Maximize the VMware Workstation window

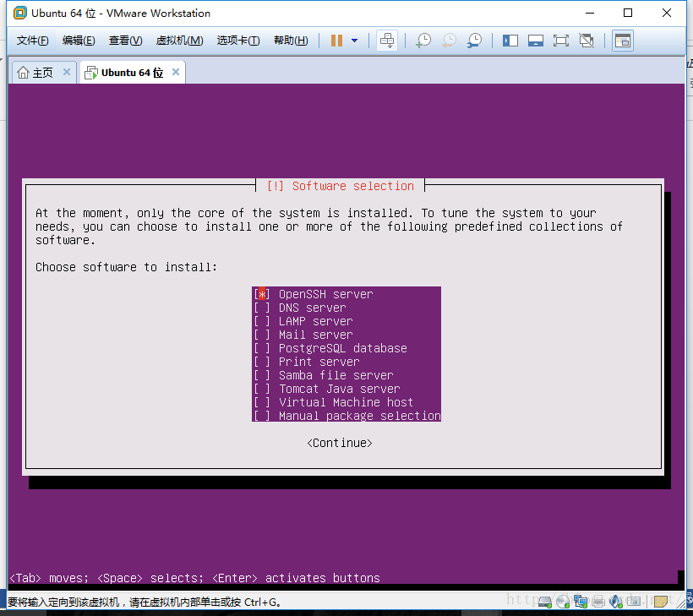(x=628, y=13)
